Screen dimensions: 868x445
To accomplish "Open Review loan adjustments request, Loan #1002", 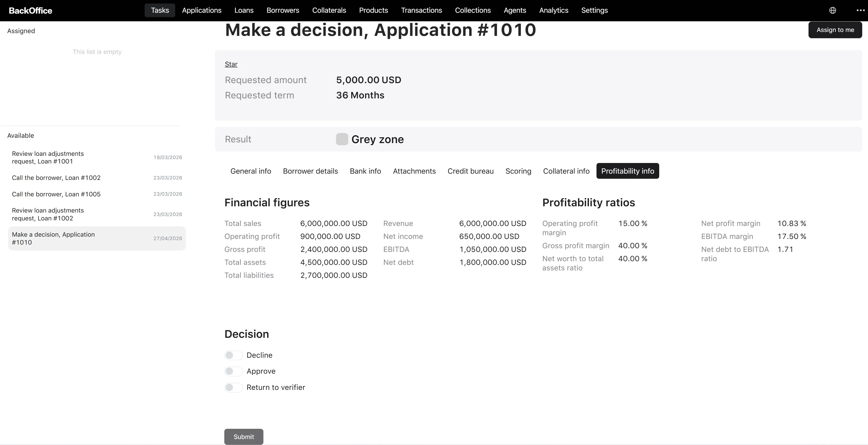I will coord(97,214).
